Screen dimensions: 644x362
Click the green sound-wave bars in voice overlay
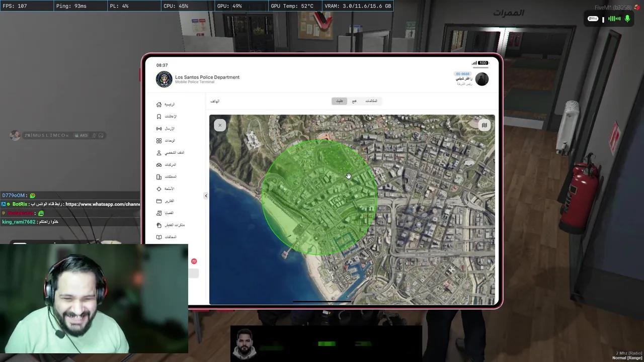(614, 19)
